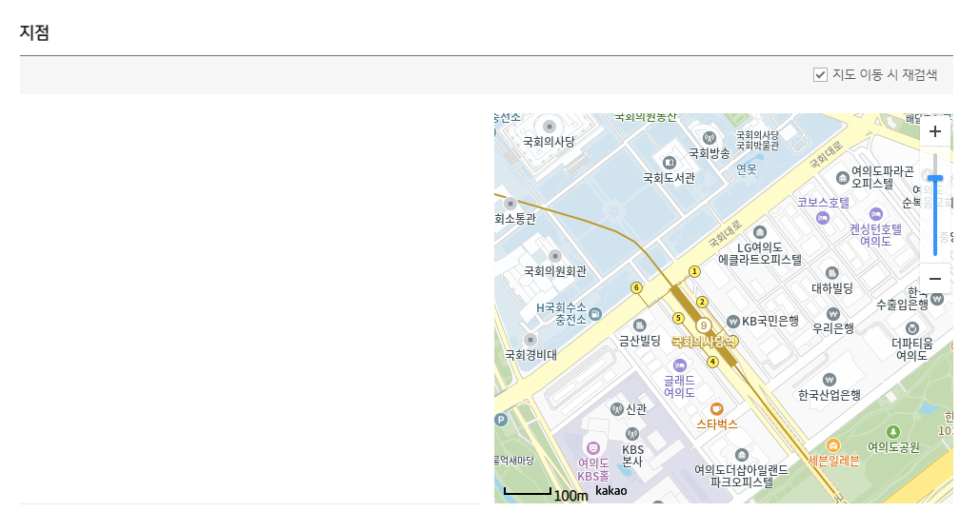The height and width of the screenshot is (532, 980).
Task: Open the 글래드 여의도 hotel marker
Action: pos(679,365)
